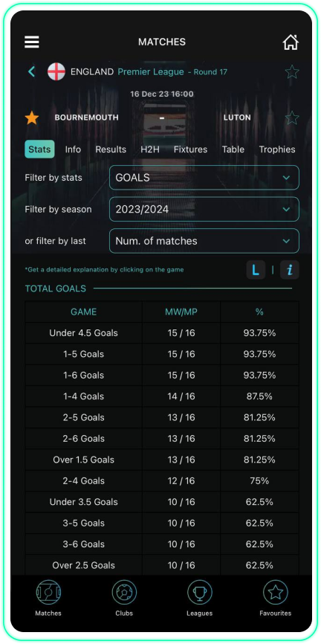Open the 2023/2024 season dropdown
Image resolution: width=321 pixels, height=644 pixels.
point(204,209)
